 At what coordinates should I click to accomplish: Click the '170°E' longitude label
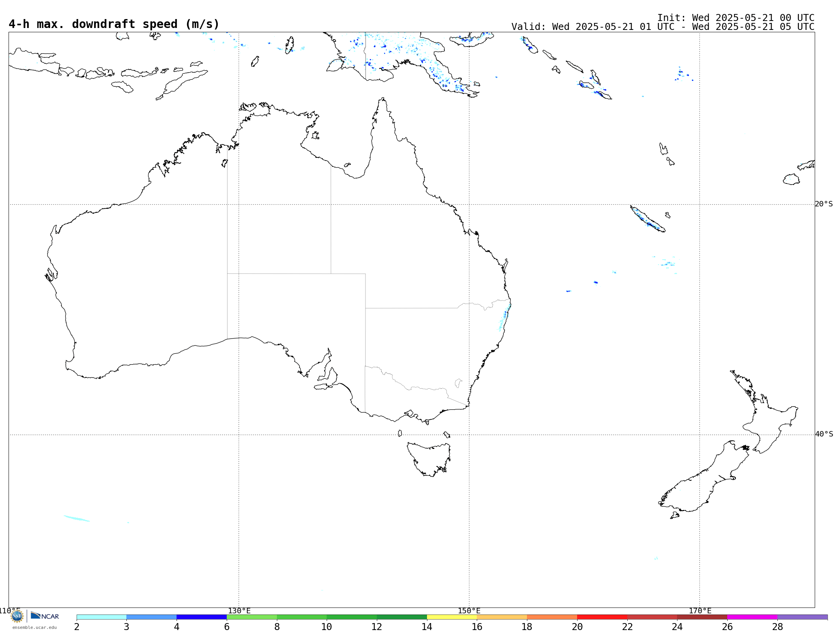(x=700, y=611)
